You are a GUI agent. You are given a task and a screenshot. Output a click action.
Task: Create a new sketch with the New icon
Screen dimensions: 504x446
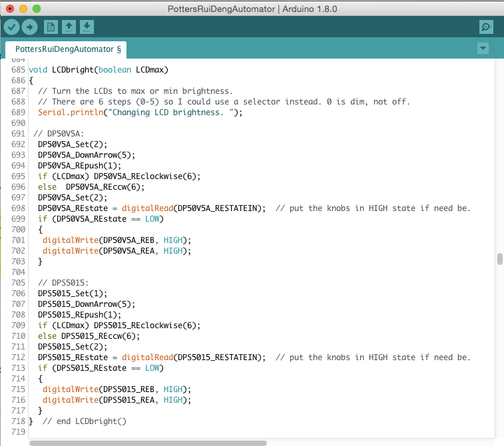[x=51, y=27]
